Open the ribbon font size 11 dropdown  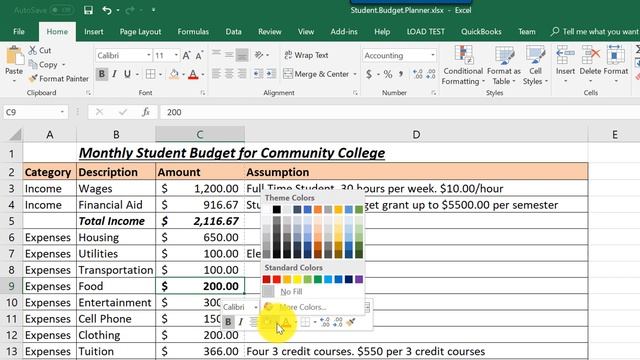[176, 55]
